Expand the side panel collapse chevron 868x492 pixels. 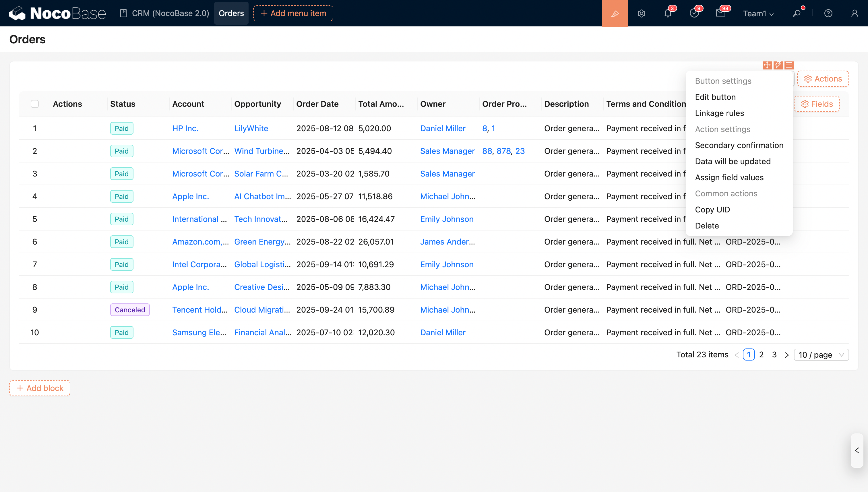pyautogui.click(x=857, y=450)
